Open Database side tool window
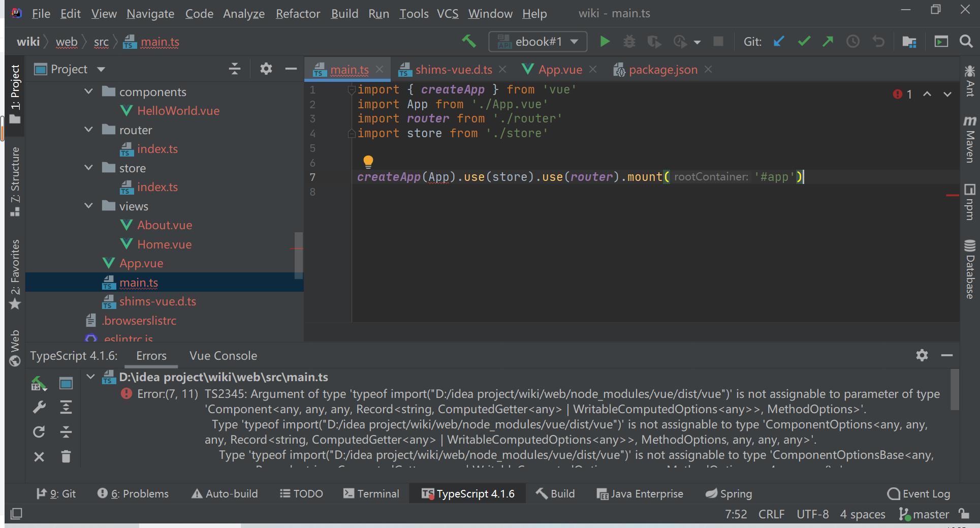 [x=970, y=269]
